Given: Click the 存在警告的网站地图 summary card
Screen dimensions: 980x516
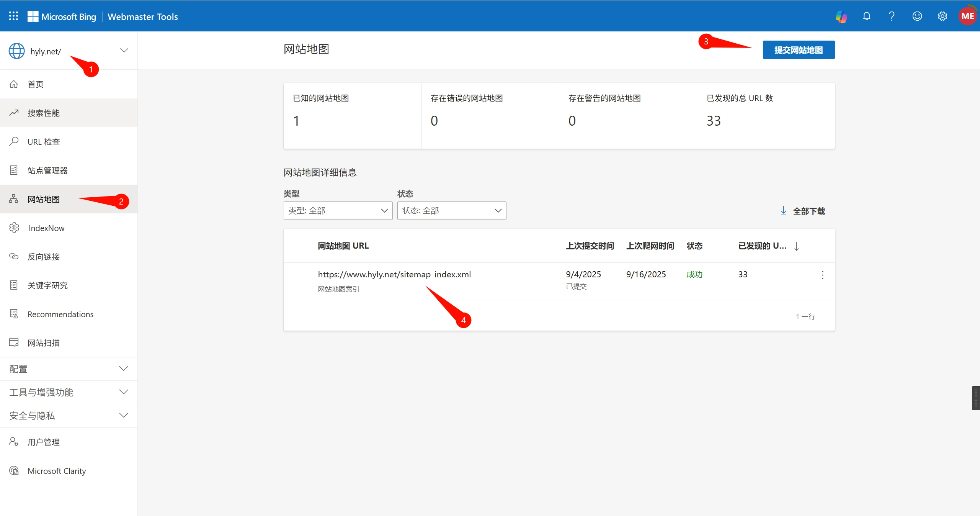Looking at the screenshot, I should 628,116.
